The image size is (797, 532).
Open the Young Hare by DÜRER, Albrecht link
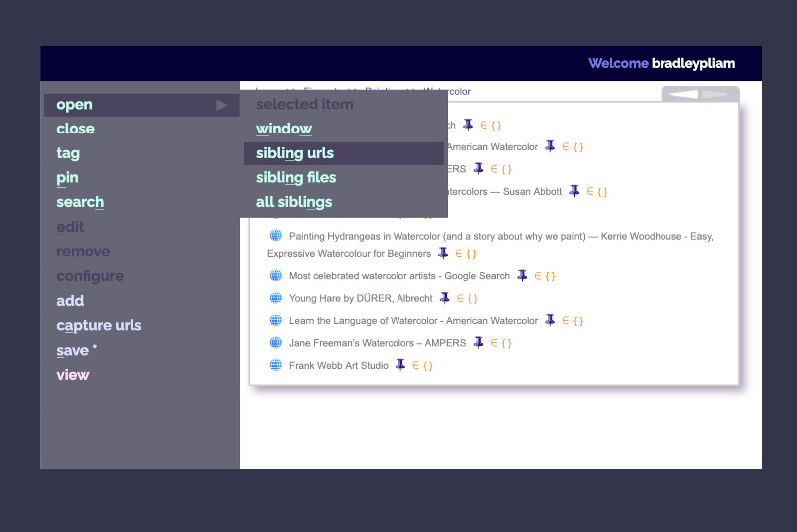[x=361, y=298]
